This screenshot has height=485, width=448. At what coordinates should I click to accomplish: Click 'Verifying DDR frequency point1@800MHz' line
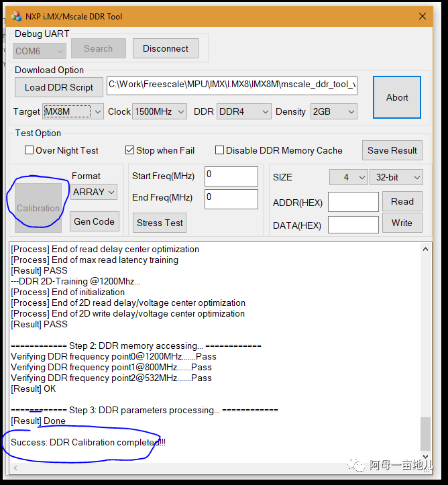[111, 368]
